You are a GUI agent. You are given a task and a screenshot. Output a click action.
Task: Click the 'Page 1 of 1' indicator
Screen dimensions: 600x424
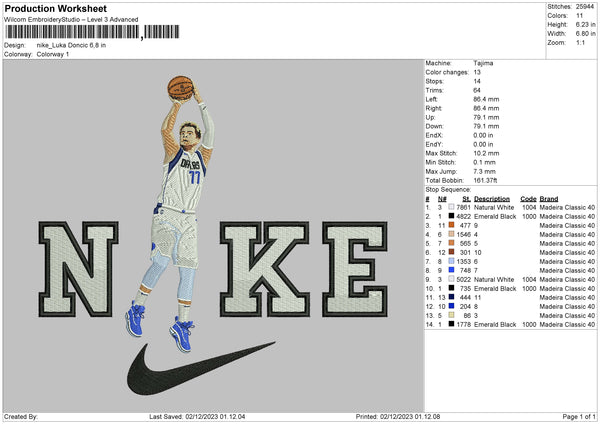(579, 416)
